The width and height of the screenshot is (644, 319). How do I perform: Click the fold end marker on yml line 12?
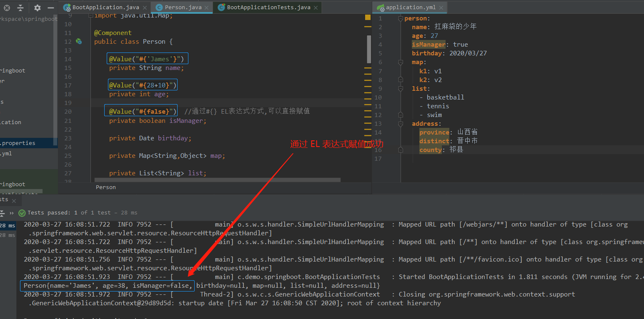tap(401, 115)
